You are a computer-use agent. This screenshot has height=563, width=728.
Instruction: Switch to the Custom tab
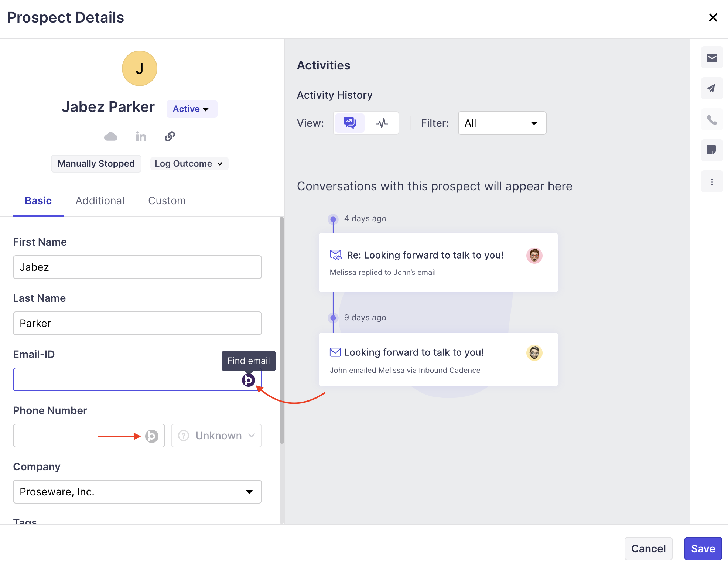pyautogui.click(x=167, y=201)
